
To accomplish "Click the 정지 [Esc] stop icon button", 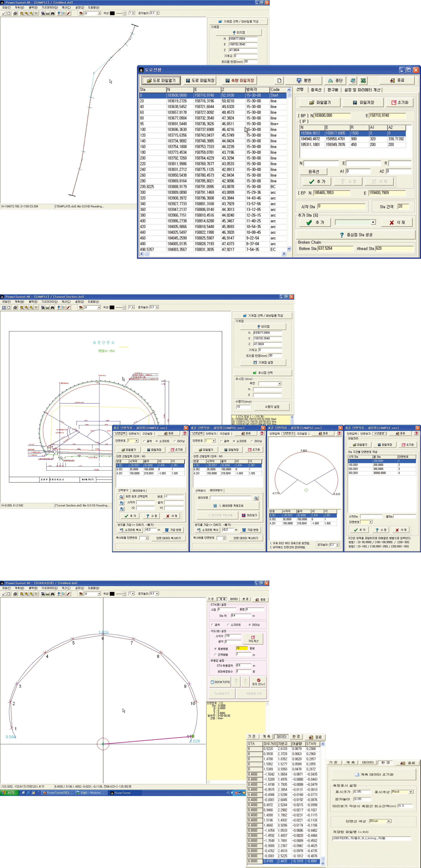I will pyautogui.click(x=258, y=682).
